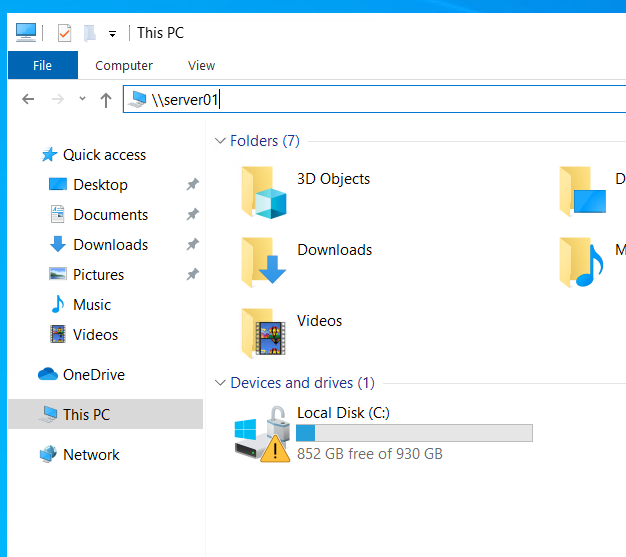Screen dimensions: 626x557
Task: Select the Desktop folder icon at right
Action: click(583, 192)
